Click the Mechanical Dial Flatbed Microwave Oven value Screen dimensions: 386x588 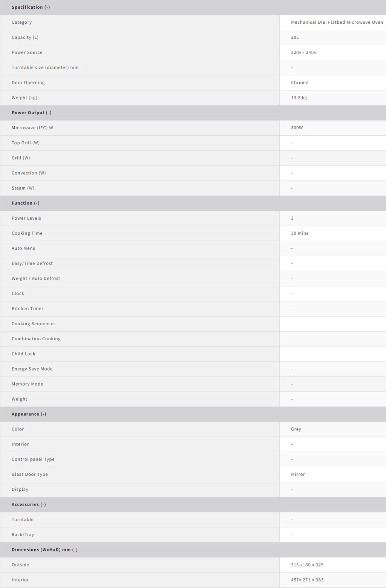(x=337, y=22)
